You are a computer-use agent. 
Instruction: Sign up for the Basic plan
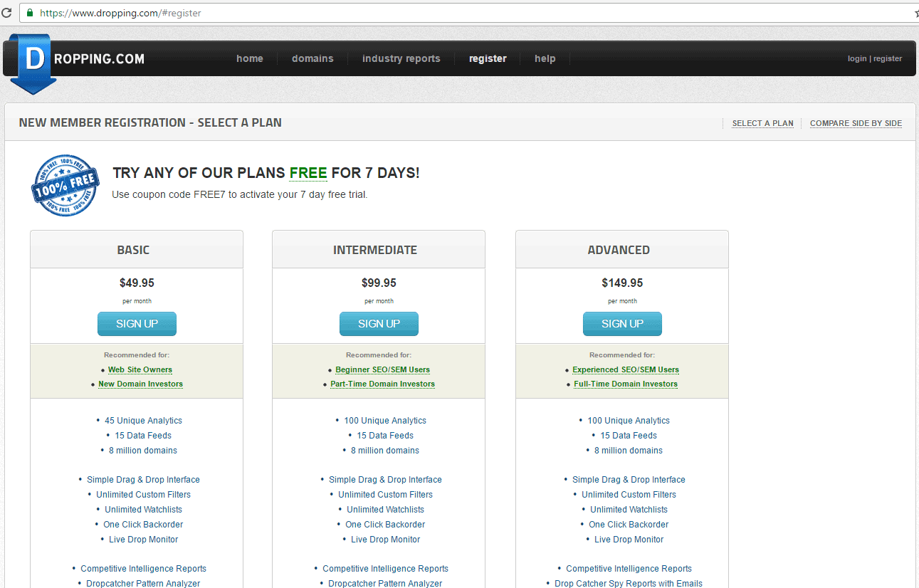(x=137, y=323)
